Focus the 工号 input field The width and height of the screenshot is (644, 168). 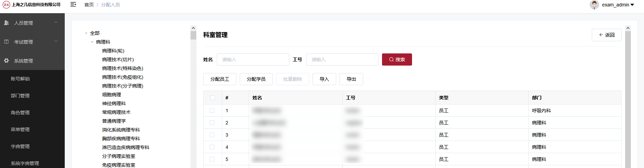point(342,59)
